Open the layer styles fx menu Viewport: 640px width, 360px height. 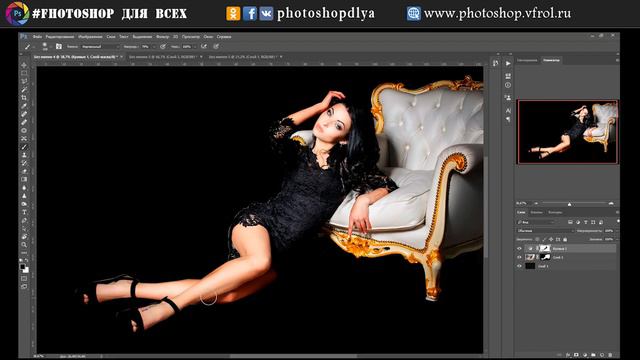[568, 355]
